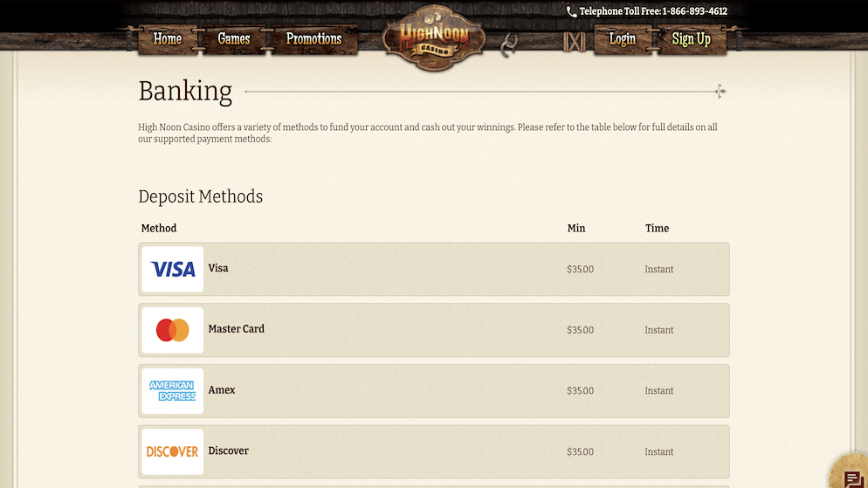This screenshot has width=868, height=488.
Task: Select the Amex method name
Action: (222, 390)
